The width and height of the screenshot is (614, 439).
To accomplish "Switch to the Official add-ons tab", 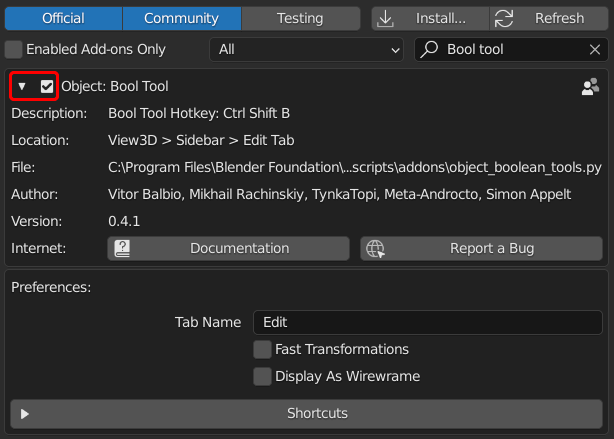I will point(63,18).
